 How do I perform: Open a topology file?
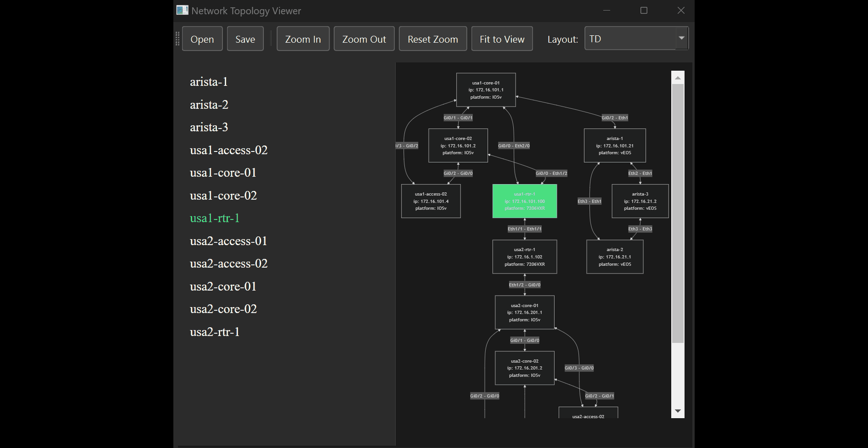click(202, 38)
